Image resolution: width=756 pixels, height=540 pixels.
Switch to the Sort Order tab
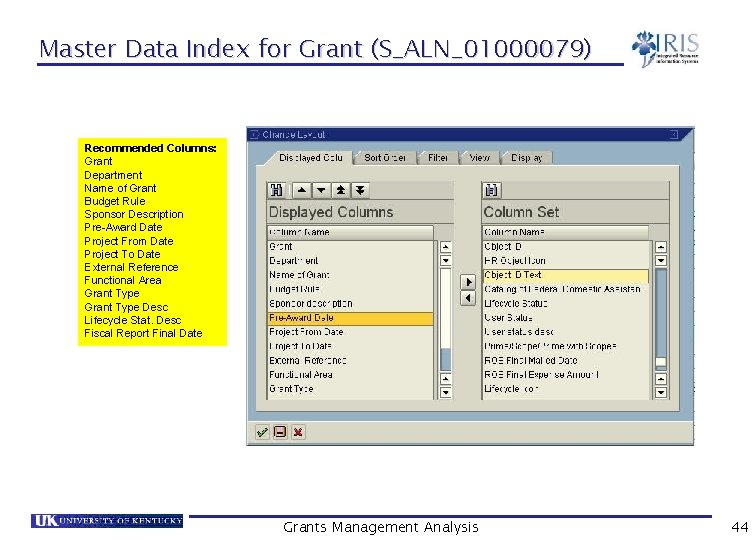pos(385,158)
